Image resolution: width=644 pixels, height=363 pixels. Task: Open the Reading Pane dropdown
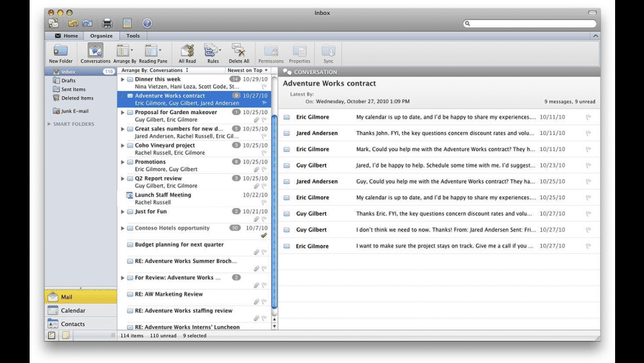tap(152, 51)
